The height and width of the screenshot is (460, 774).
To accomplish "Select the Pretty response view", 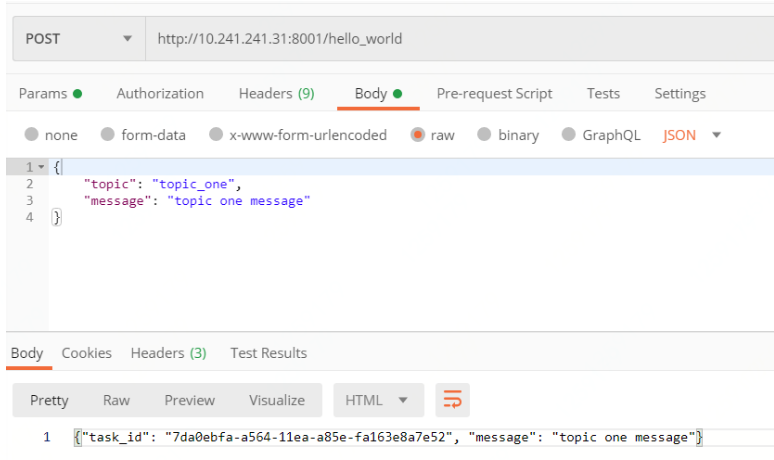I will click(49, 400).
